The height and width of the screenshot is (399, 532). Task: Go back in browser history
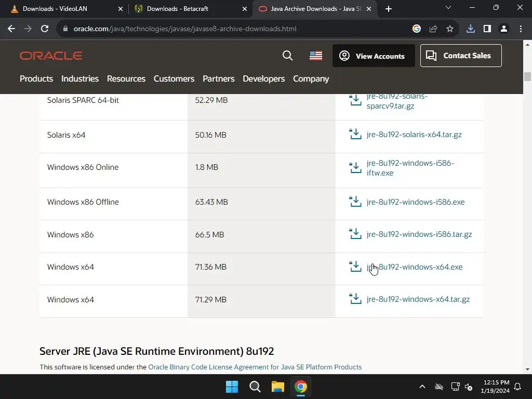coord(11,29)
